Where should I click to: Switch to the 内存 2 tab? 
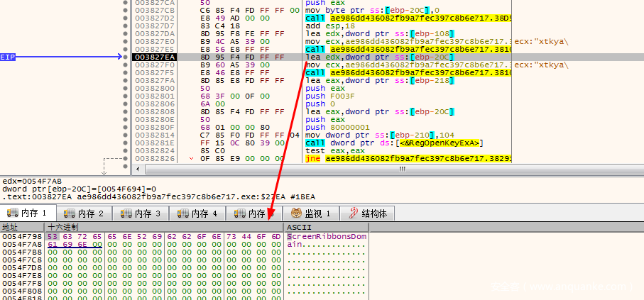[84, 213]
